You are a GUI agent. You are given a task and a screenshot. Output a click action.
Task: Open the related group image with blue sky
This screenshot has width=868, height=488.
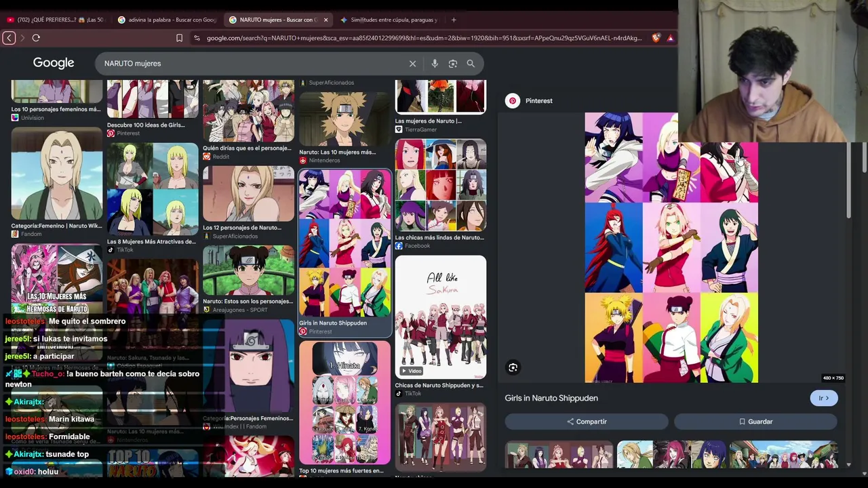tap(784, 454)
